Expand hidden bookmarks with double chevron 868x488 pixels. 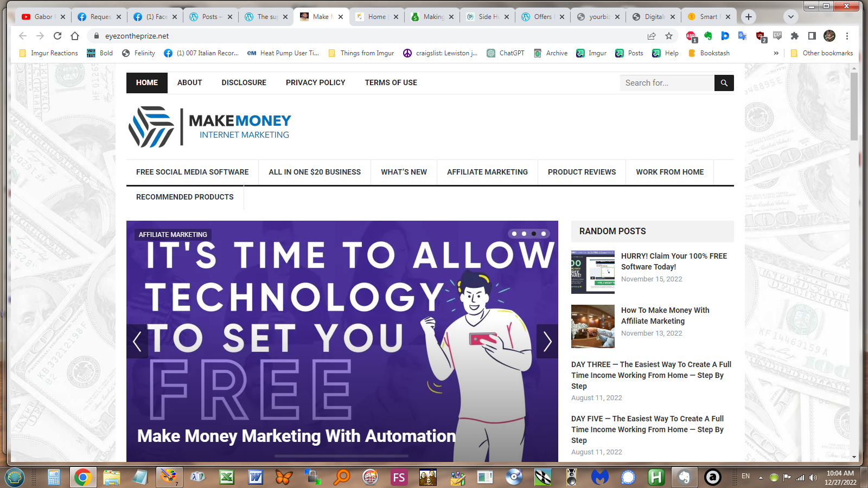pyautogui.click(x=776, y=53)
